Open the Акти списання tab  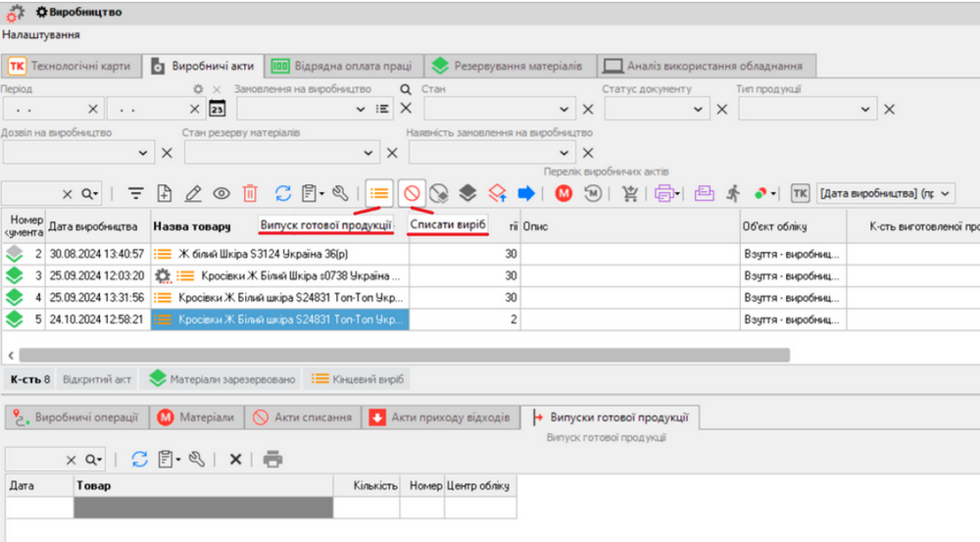click(302, 418)
